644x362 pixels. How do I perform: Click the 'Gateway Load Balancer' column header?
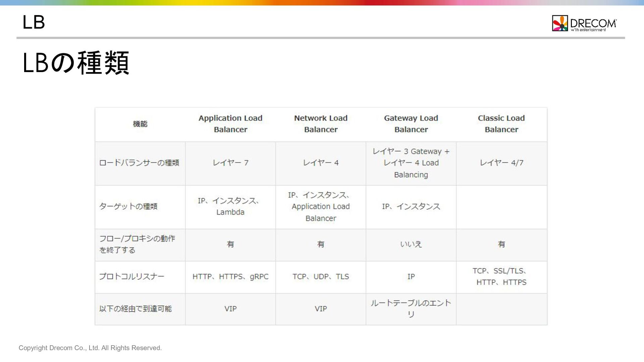tap(411, 124)
